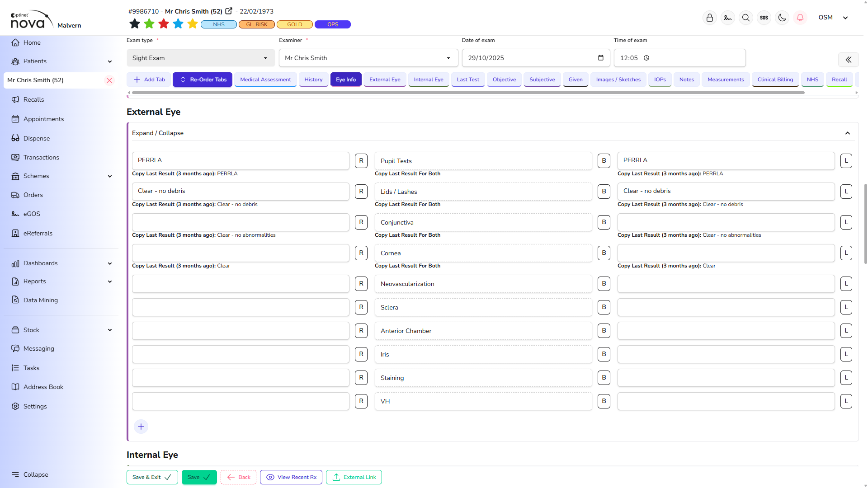
Task: Switch to the Internal Eye tab
Action: coord(428,80)
